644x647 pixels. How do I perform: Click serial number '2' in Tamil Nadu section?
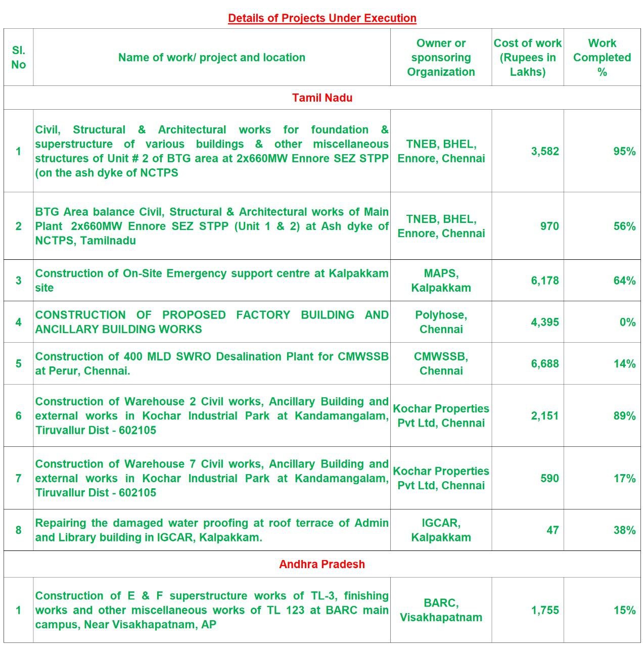[18, 226]
